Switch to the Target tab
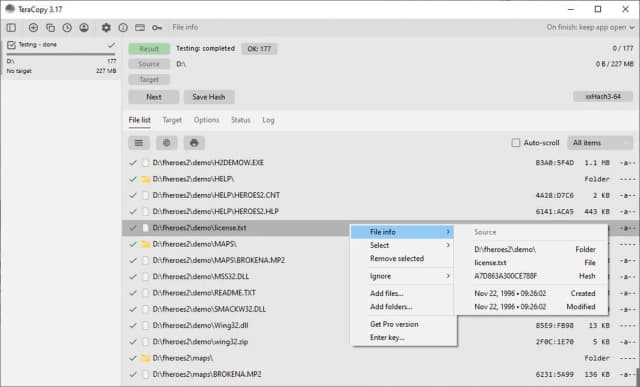 pos(172,120)
